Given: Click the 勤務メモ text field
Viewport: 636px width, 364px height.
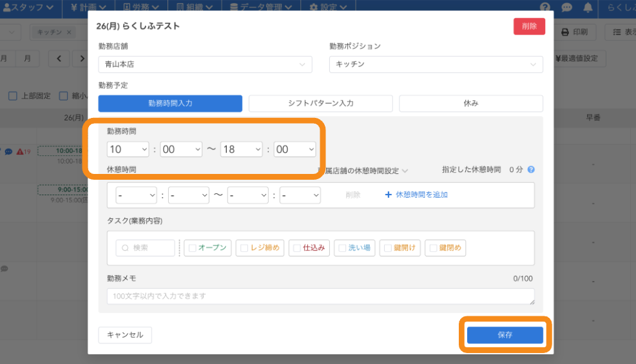Looking at the screenshot, I should tap(320, 296).
